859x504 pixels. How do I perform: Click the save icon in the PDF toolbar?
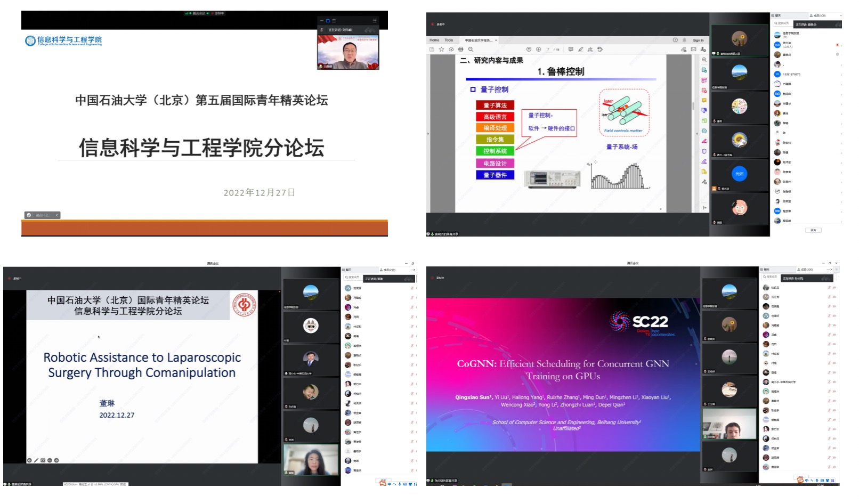coord(431,49)
